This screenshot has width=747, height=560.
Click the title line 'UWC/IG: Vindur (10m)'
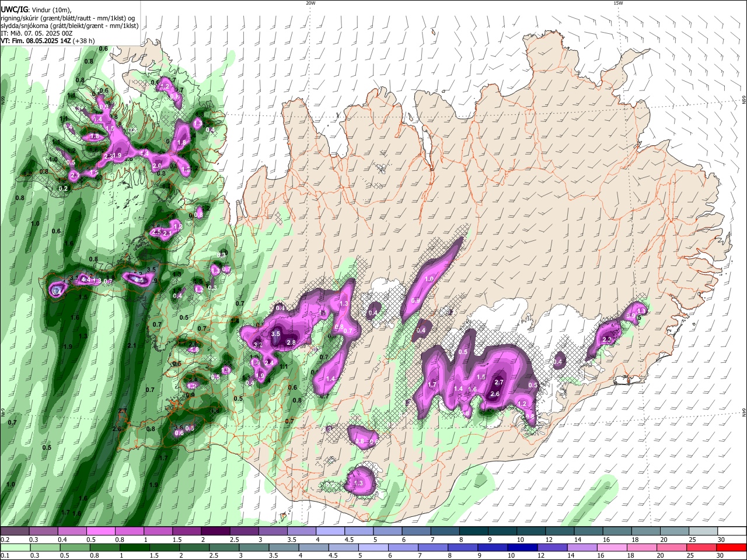pos(36,9)
